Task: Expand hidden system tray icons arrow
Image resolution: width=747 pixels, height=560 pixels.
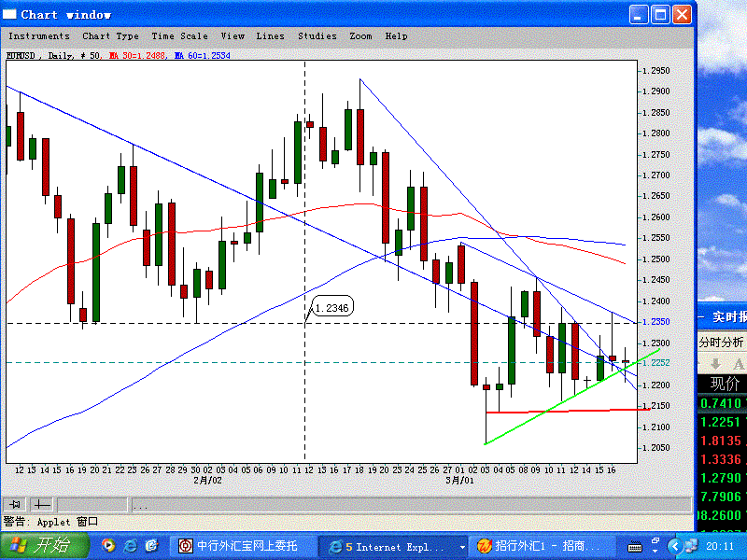Action: pyautogui.click(x=674, y=546)
